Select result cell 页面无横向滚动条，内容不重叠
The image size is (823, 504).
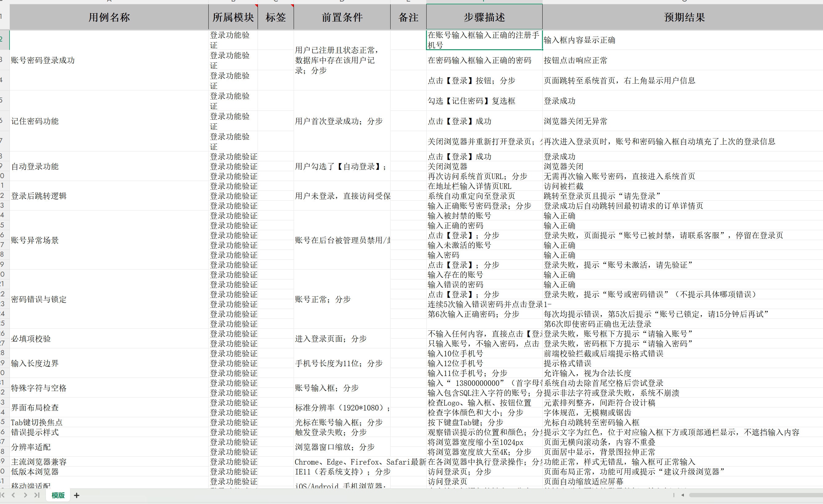point(683,442)
